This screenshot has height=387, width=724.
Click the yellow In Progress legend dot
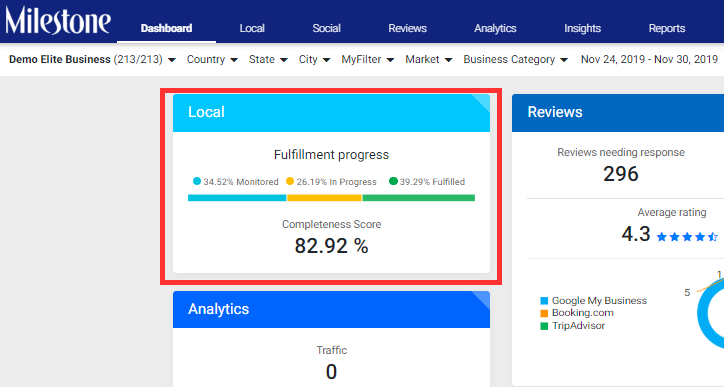pyautogui.click(x=290, y=181)
